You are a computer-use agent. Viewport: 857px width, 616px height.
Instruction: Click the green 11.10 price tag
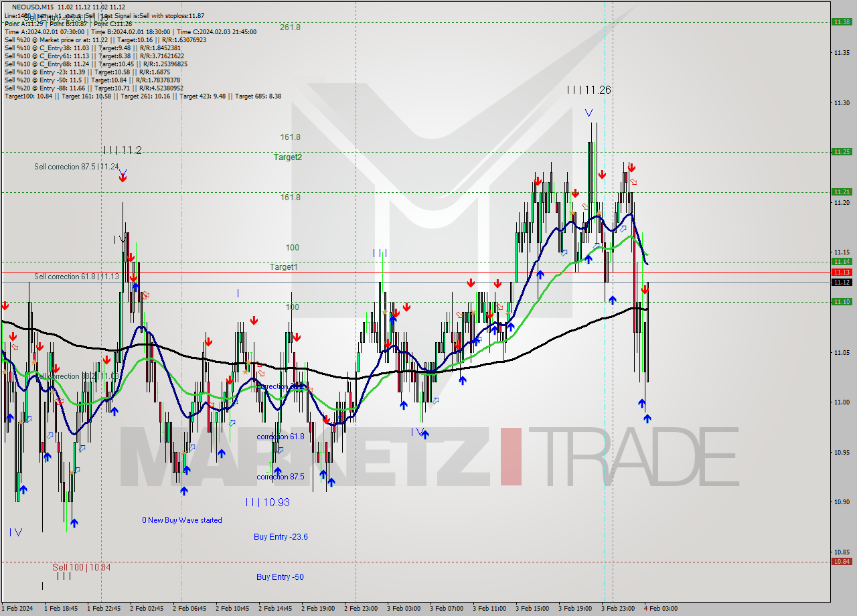click(842, 302)
